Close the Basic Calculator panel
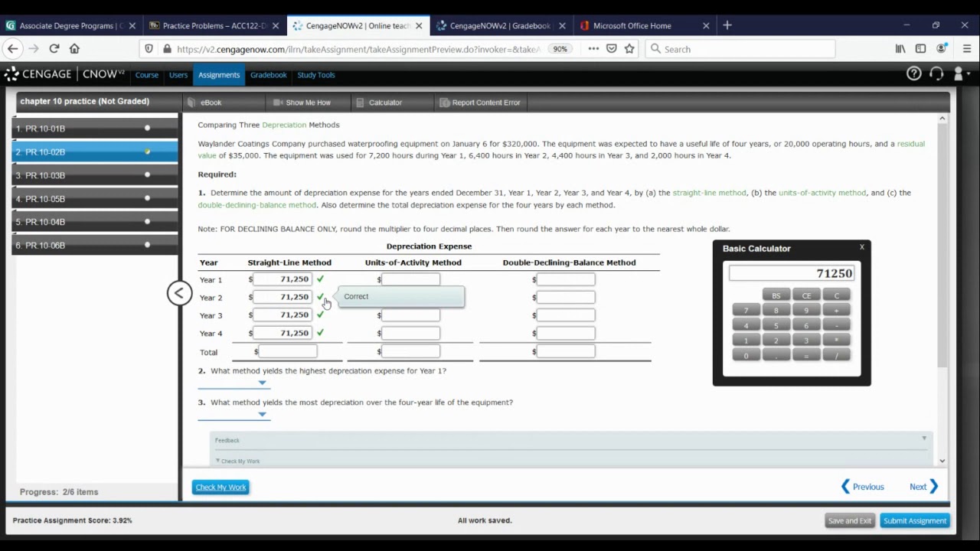 point(862,247)
